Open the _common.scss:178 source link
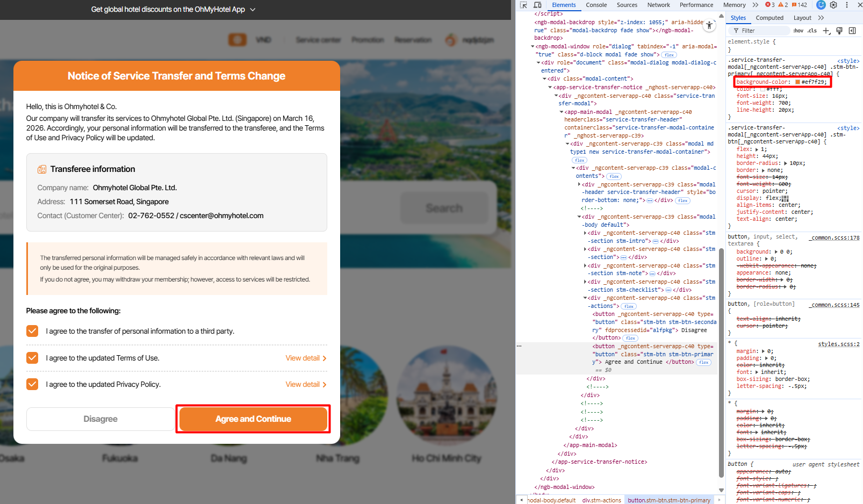Screen dimensions: 863x504 tap(836, 237)
